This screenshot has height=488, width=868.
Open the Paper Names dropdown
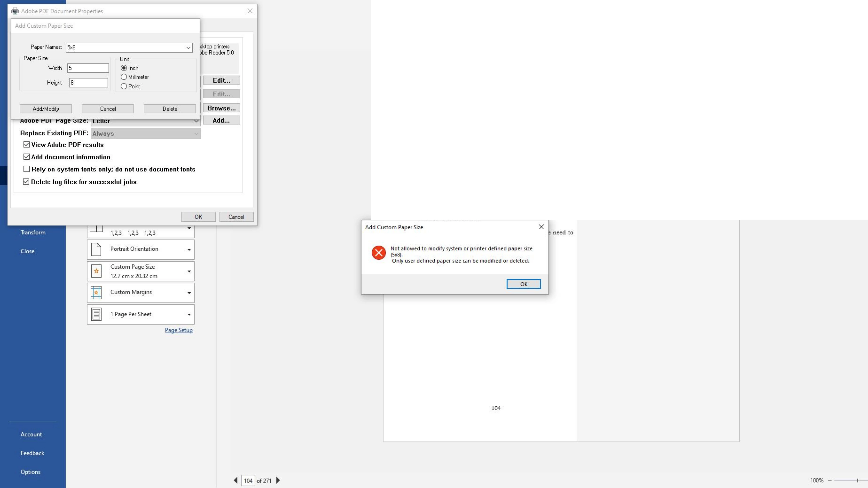tap(188, 47)
